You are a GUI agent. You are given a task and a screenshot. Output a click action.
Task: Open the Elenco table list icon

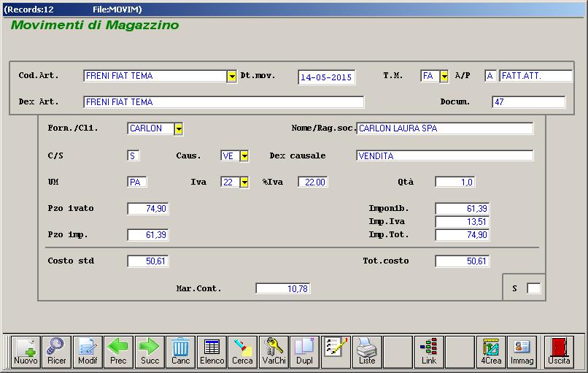(212, 352)
